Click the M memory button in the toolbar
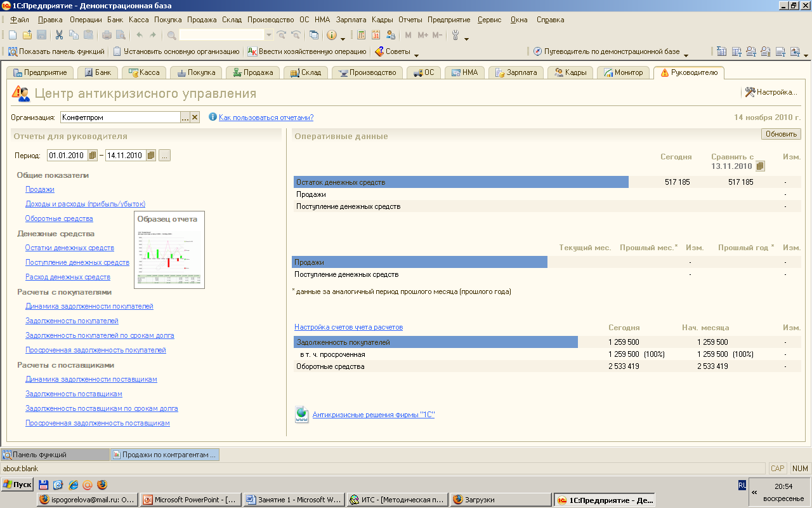This screenshot has width=812, height=508. click(x=408, y=35)
